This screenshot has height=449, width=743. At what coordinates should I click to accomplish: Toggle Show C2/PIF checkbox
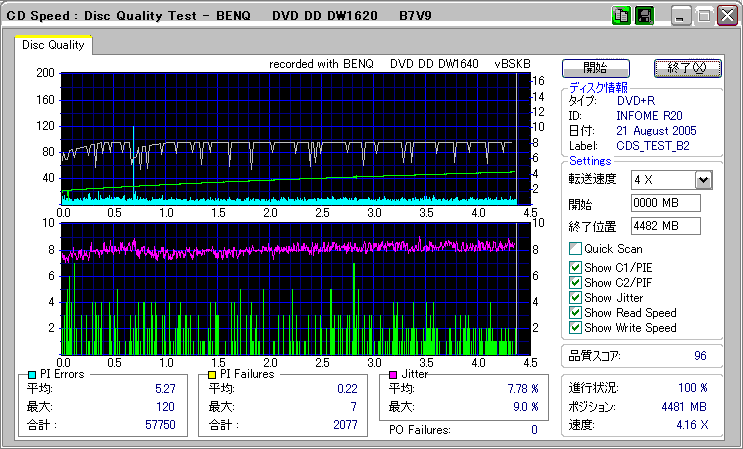tap(575, 283)
